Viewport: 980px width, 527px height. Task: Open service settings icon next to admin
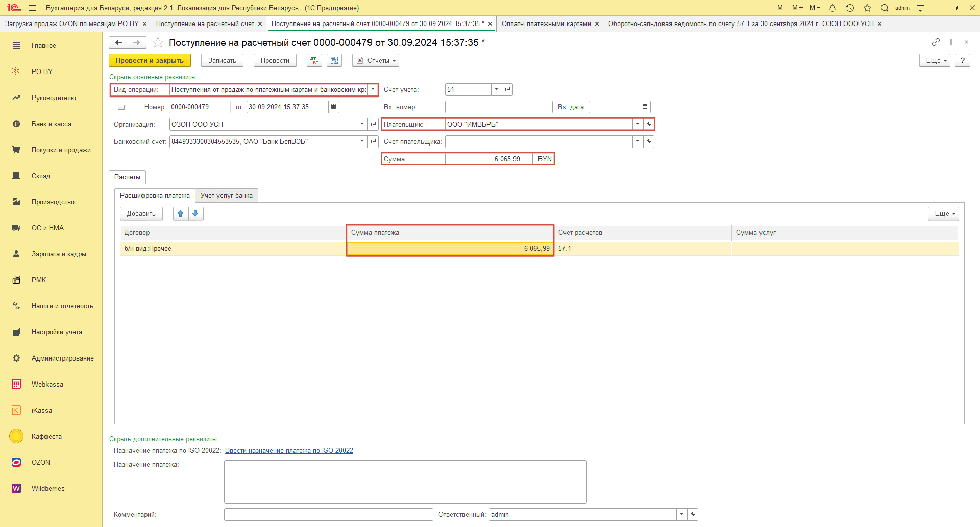920,8
